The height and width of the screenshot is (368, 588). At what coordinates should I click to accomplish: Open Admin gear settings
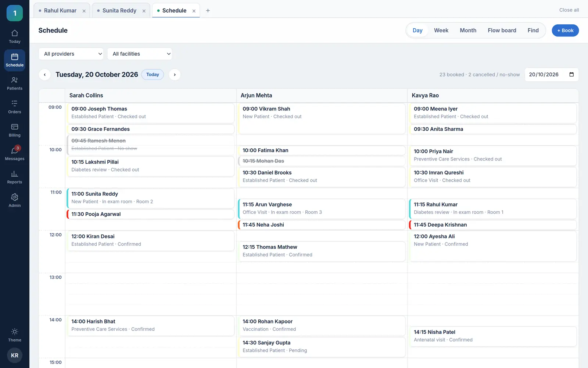[15, 201]
